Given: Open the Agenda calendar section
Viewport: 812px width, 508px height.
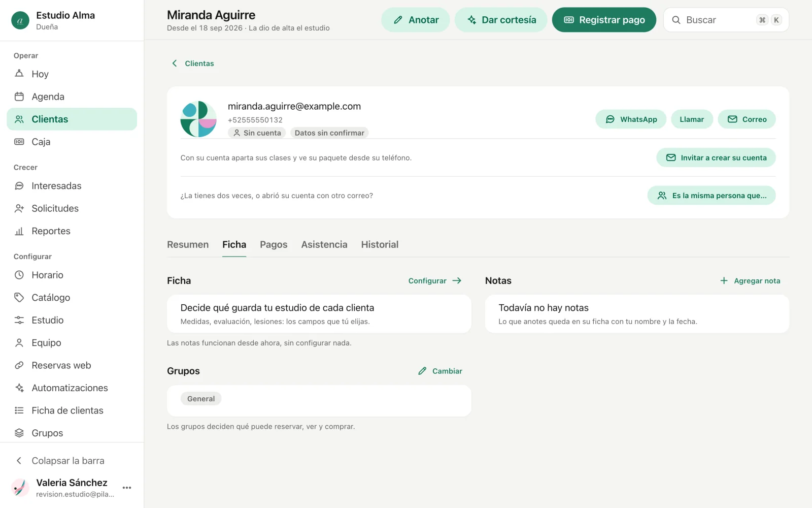Looking at the screenshot, I should click(72, 97).
